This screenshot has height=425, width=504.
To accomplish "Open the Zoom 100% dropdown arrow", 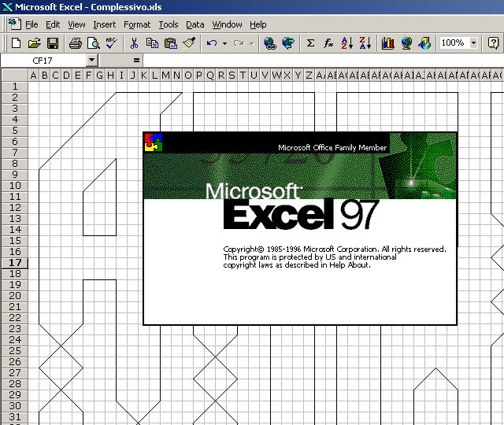I will point(473,42).
